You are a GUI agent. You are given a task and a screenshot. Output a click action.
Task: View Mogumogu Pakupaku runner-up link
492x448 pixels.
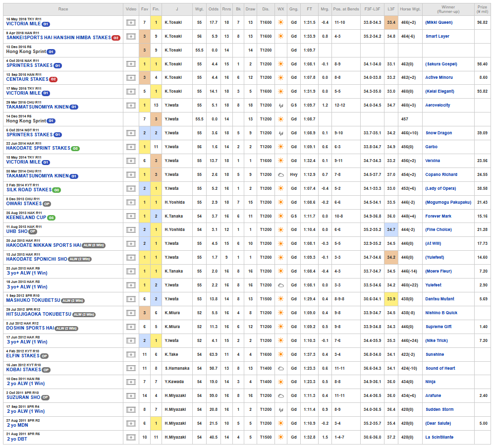(x=448, y=203)
